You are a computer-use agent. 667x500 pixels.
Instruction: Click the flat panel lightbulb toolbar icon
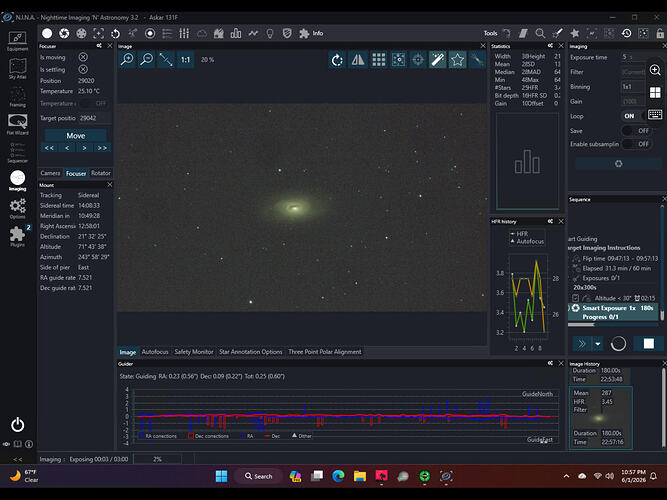pyautogui.click(x=270, y=33)
